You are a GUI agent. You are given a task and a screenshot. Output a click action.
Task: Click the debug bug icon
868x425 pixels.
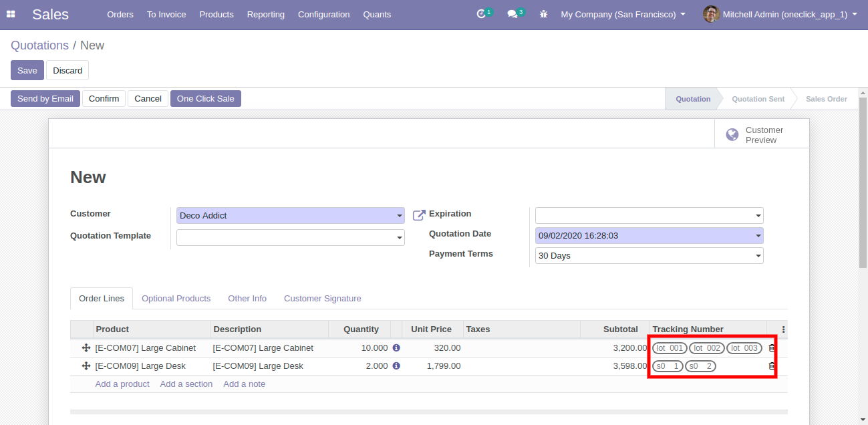coord(543,14)
